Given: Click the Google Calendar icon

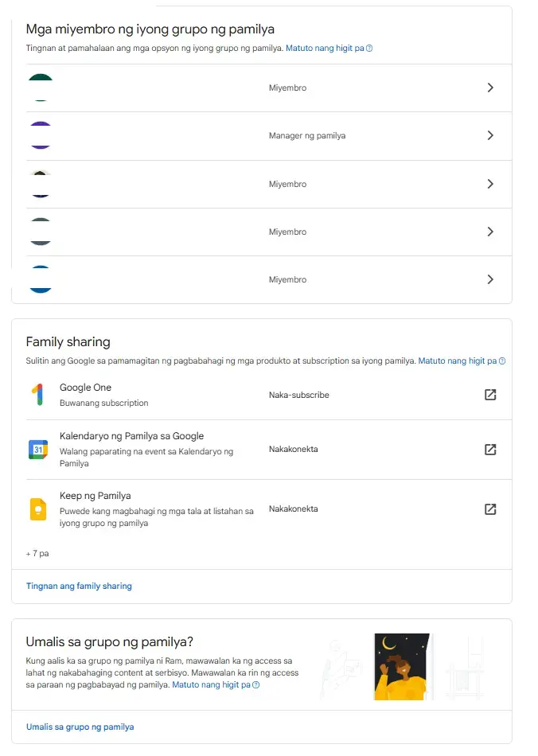Looking at the screenshot, I should tap(38, 450).
